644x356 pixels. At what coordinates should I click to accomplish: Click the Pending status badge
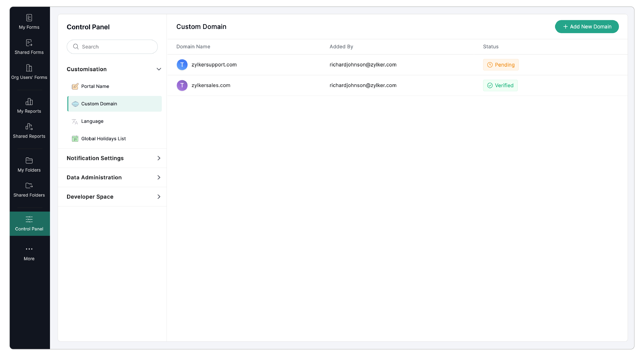point(501,65)
